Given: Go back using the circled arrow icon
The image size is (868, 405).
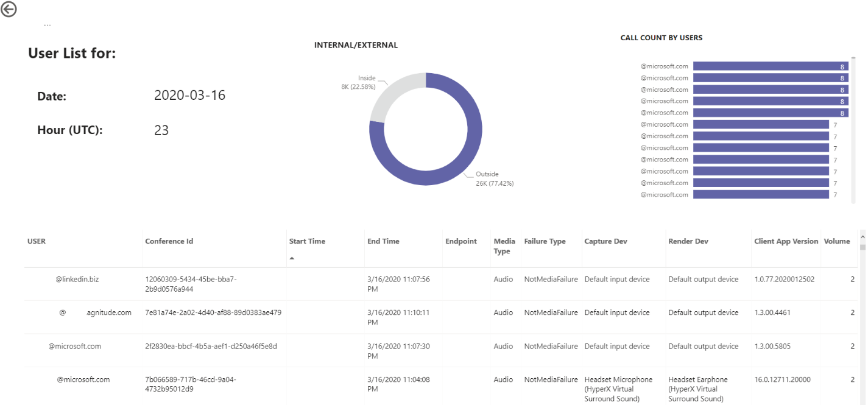Looking at the screenshot, I should 9,9.
